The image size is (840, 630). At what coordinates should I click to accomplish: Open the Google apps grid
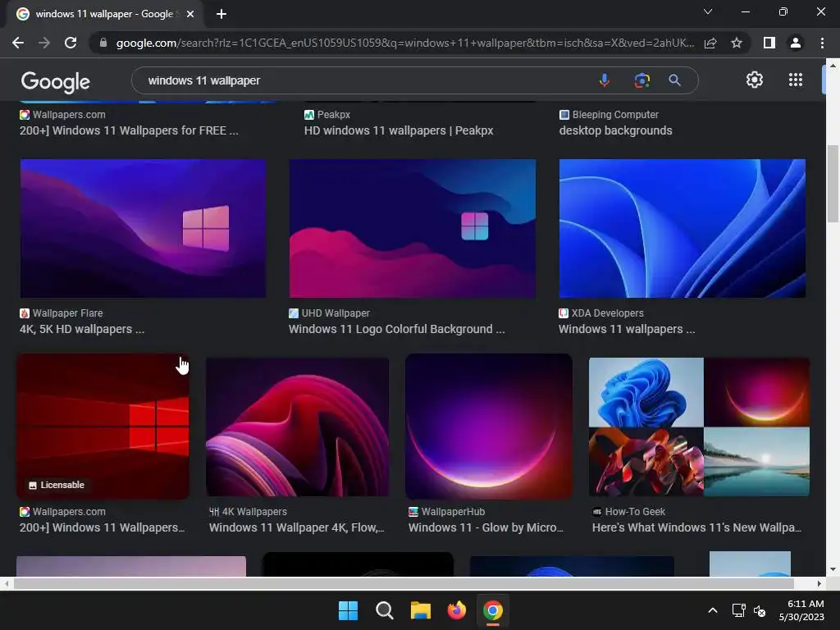[796, 80]
